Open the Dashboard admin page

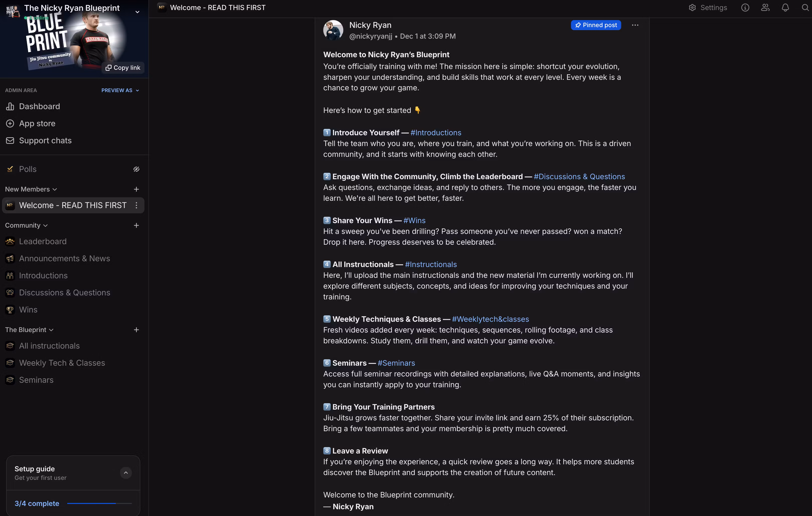pos(39,107)
